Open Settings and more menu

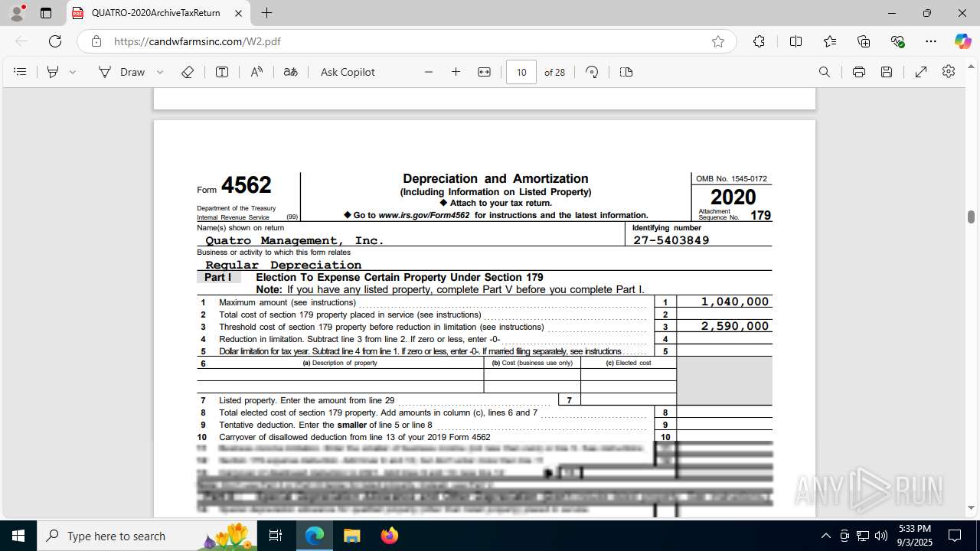[931, 41]
